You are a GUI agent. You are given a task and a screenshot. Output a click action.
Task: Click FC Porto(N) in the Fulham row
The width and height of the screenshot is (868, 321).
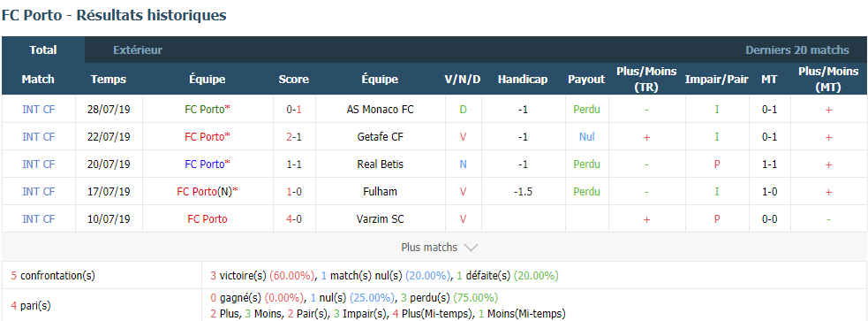coord(208,191)
